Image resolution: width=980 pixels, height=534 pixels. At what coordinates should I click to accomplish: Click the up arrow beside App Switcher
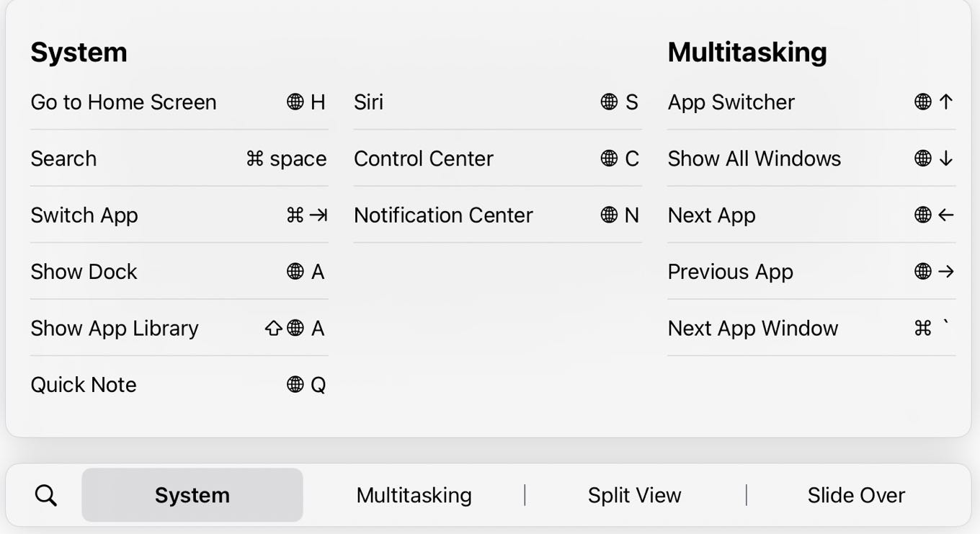pyautogui.click(x=946, y=102)
